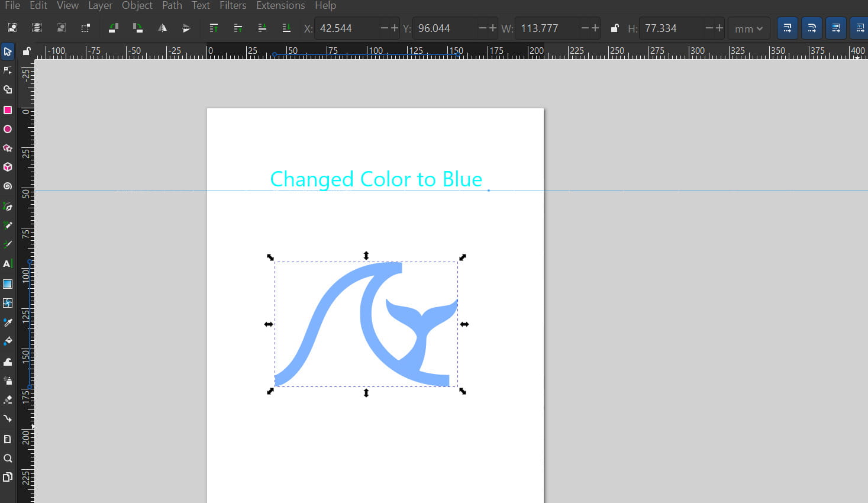Select the Mesh gradient tool
Screen dimensions: 868x503
pos(8,303)
